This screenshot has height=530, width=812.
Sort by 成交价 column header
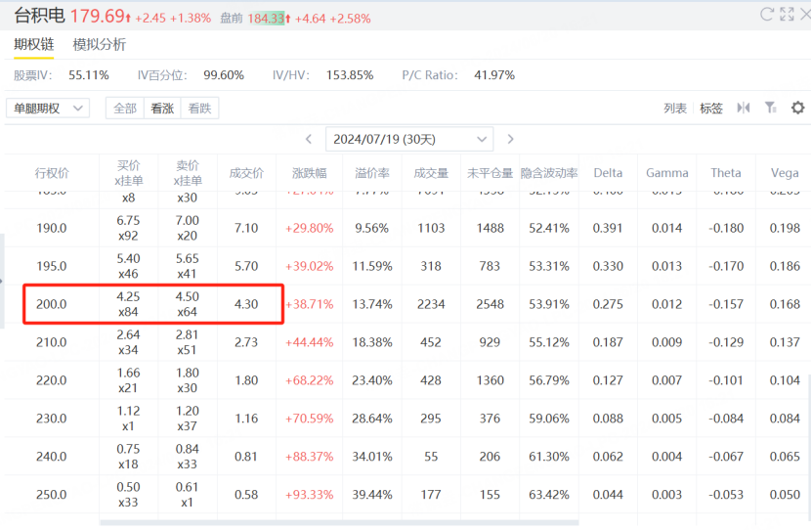point(246,173)
